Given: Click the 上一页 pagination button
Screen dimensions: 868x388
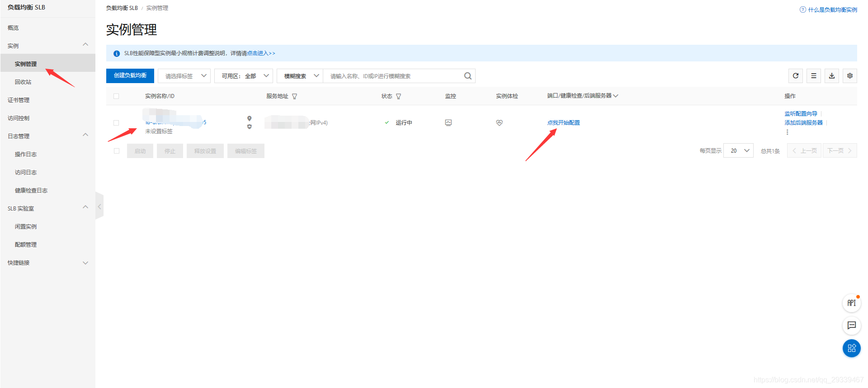Looking at the screenshot, I should (x=804, y=150).
